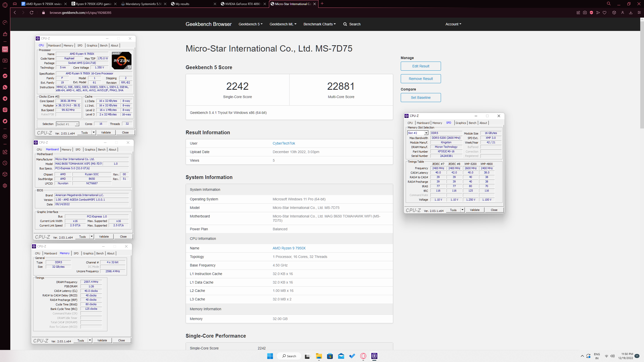Click the CPU-Z icon on the taskbar
The width and height of the screenshot is (644, 362).
tap(374, 356)
